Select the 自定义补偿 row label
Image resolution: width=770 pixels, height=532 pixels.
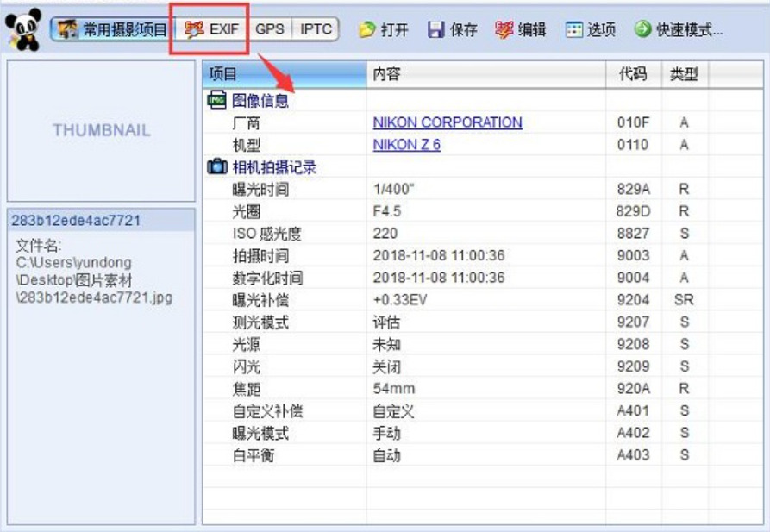[267, 410]
